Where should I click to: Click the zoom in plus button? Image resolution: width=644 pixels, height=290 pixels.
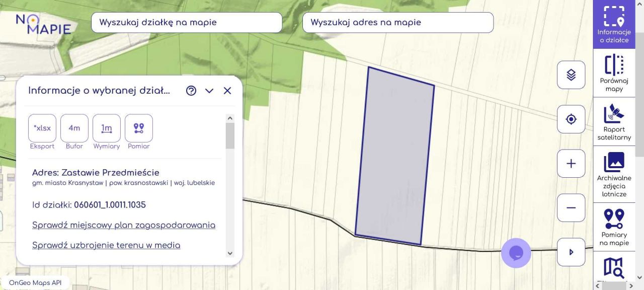[571, 163]
